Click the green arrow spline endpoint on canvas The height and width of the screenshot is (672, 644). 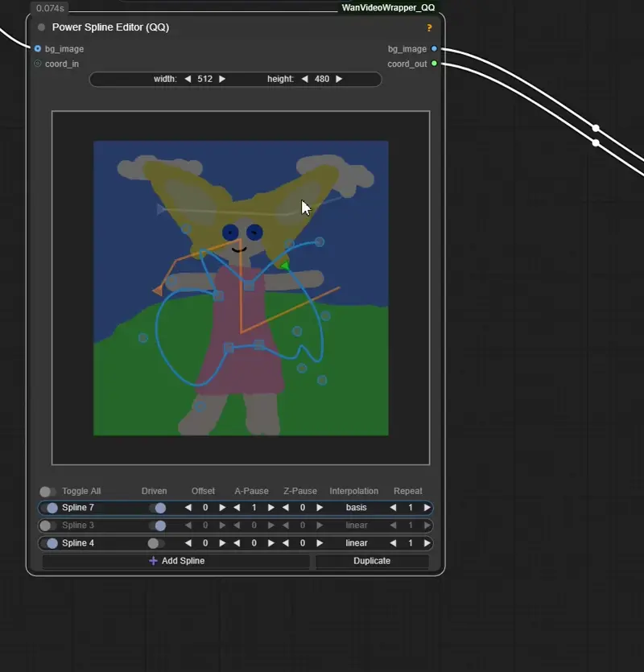pyautogui.click(x=285, y=266)
